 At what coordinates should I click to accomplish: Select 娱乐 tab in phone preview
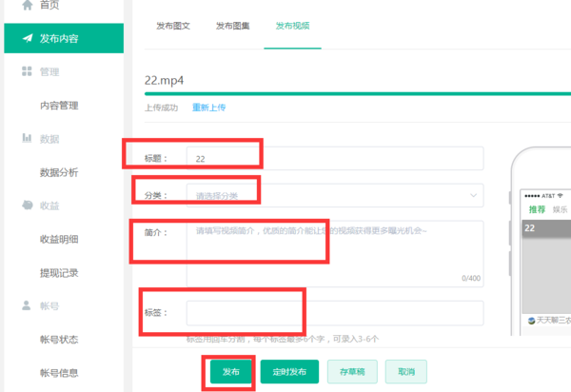pyautogui.click(x=560, y=209)
